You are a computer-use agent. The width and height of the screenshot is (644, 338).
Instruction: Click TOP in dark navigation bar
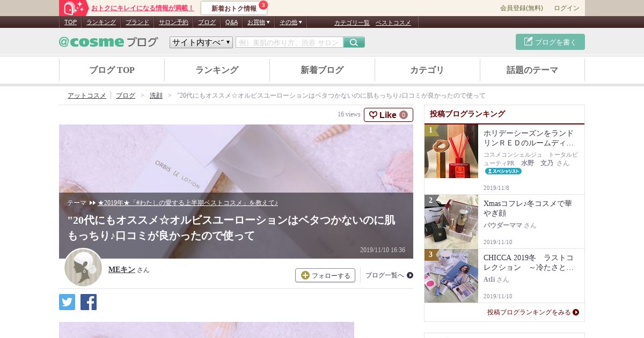[70, 22]
